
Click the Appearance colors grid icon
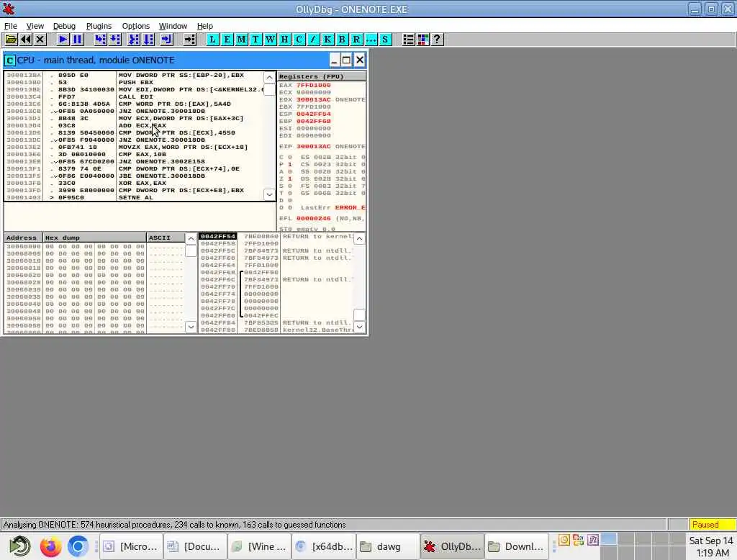(422, 40)
